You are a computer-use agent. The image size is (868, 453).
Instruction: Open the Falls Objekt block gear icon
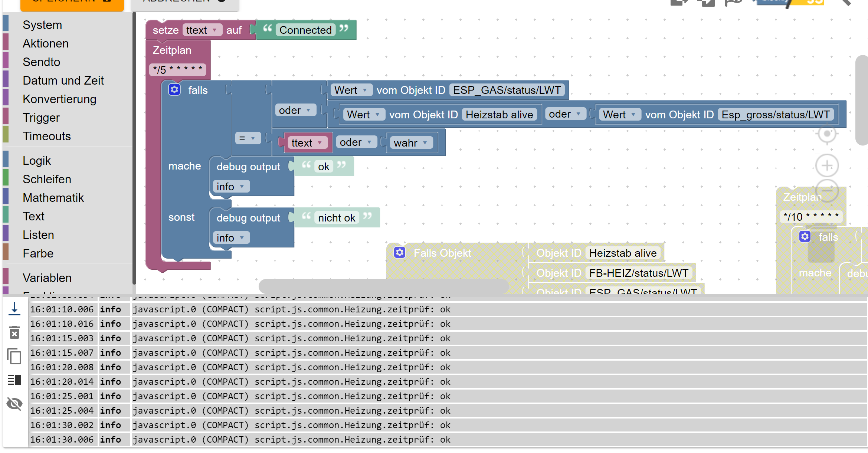[x=399, y=253]
